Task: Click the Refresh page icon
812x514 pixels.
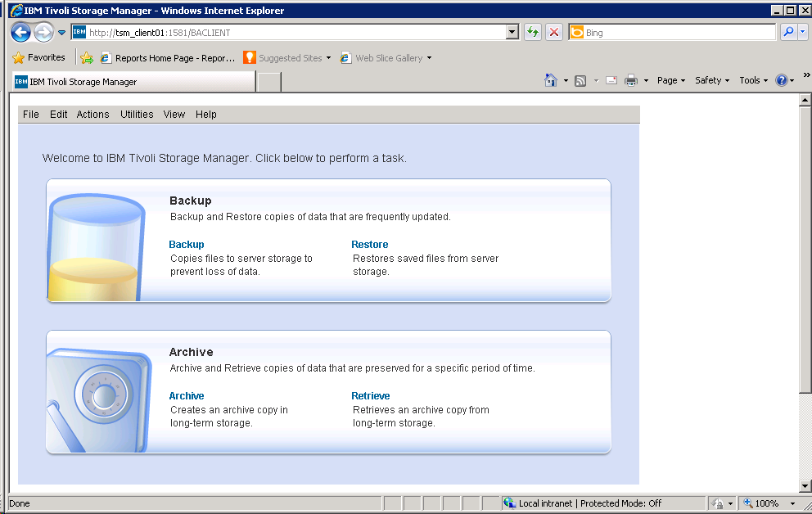Action: click(x=533, y=33)
